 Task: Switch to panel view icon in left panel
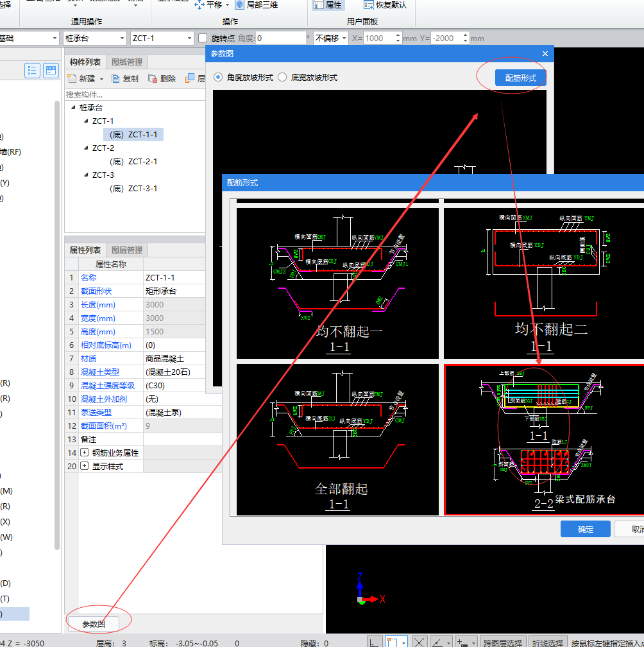pos(51,71)
